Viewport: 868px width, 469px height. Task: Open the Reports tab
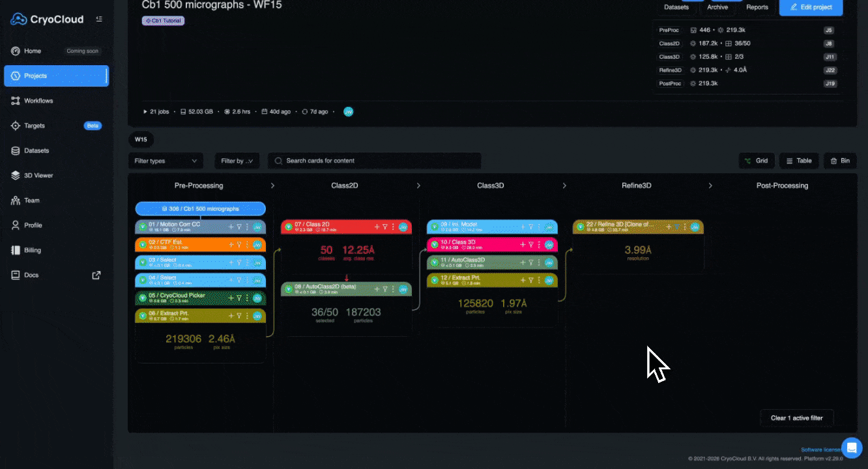[757, 7]
